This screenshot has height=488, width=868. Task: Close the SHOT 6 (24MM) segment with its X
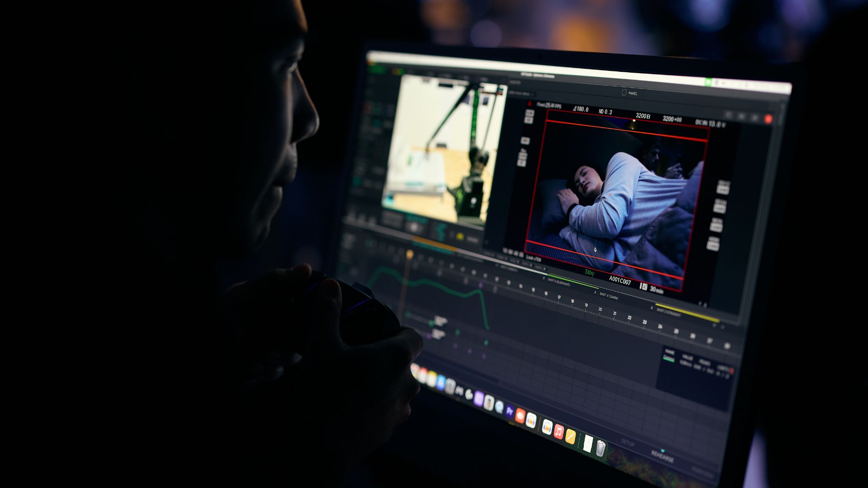595,292
